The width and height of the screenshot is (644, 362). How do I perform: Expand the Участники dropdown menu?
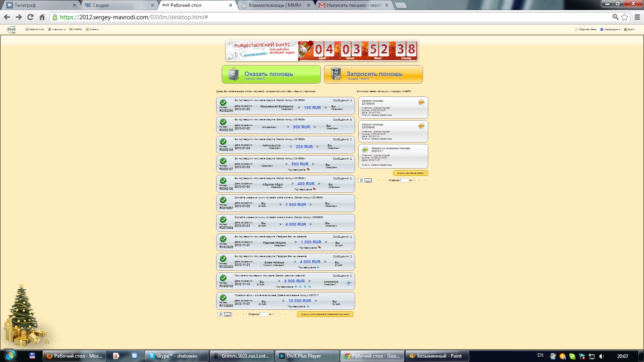click(x=56, y=29)
